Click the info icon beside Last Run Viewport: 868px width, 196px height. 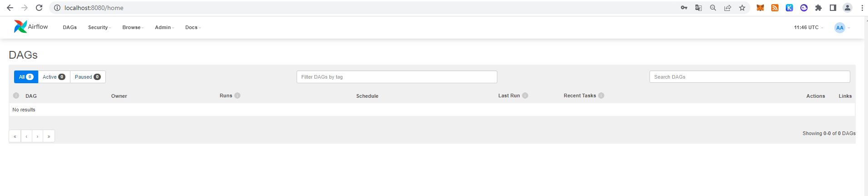[x=525, y=95]
